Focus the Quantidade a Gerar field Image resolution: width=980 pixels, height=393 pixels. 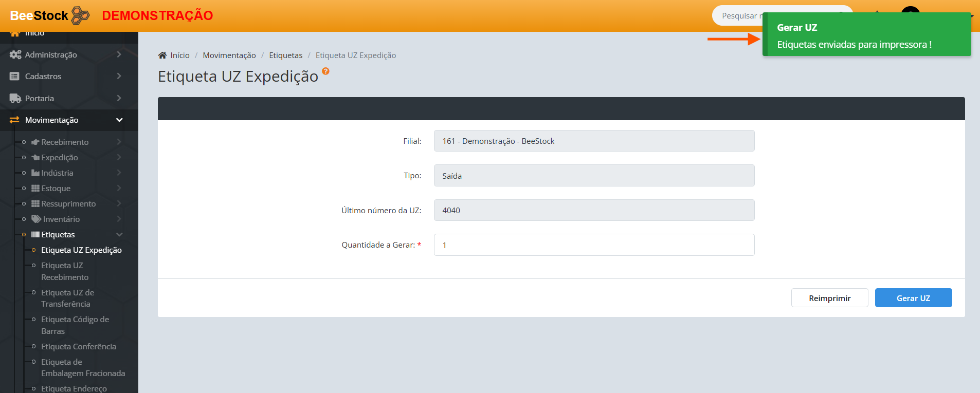click(594, 245)
